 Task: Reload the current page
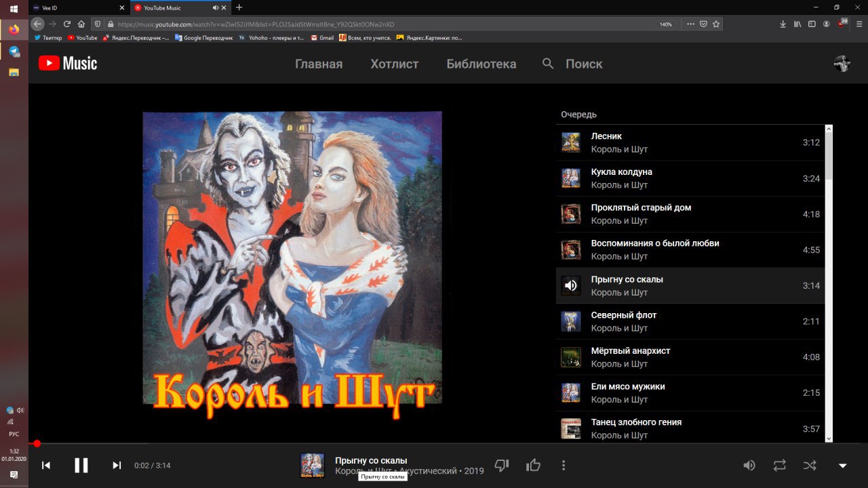[66, 24]
